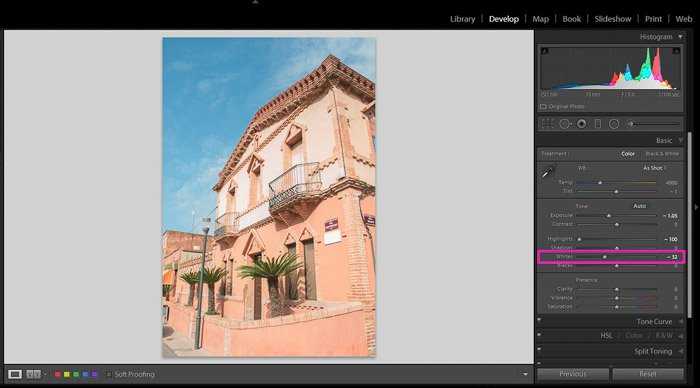
Task: Select the Graduated Filter tool
Action: [598, 124]
